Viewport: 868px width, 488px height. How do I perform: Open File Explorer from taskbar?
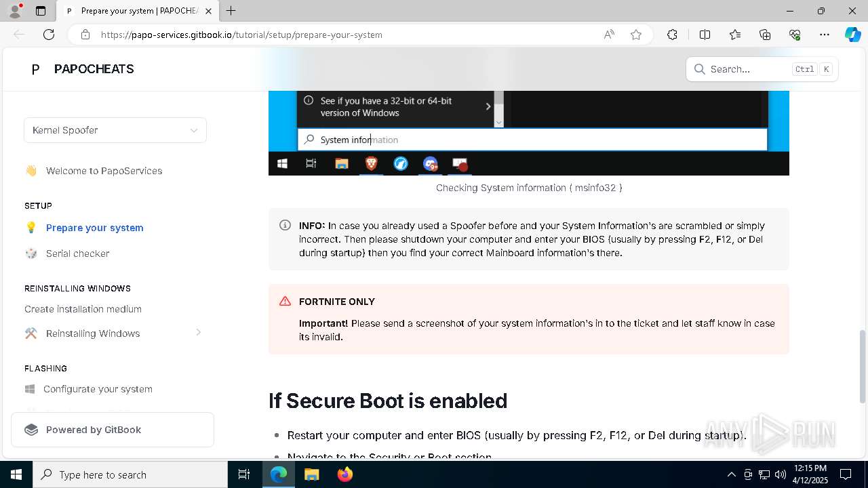[x=311, y=474]
